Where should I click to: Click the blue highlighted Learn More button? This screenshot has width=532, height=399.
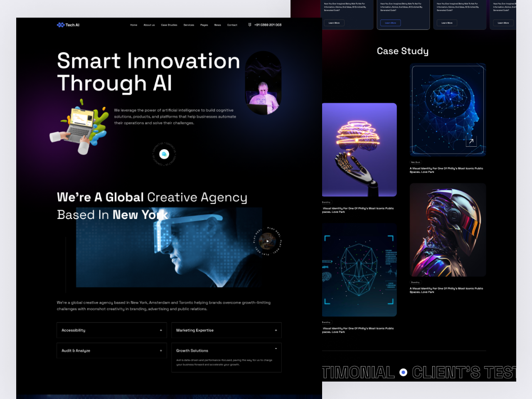pyautogui.click(x=390, y=23)
